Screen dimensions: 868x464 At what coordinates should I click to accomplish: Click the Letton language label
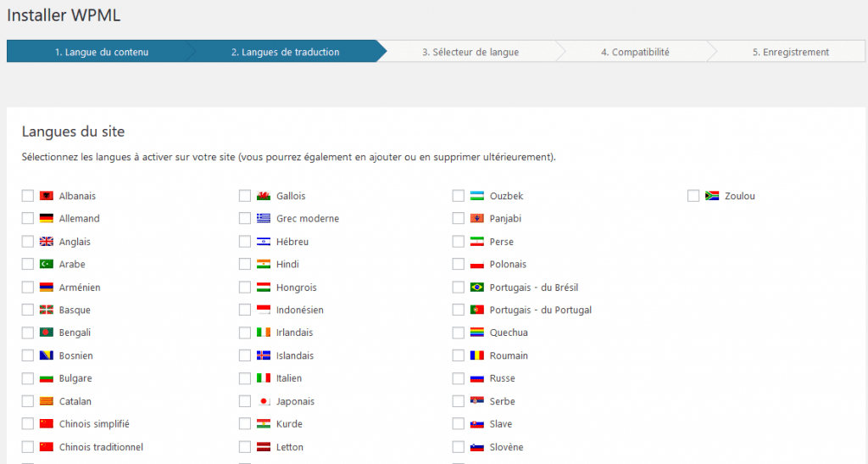coord(290,447)
